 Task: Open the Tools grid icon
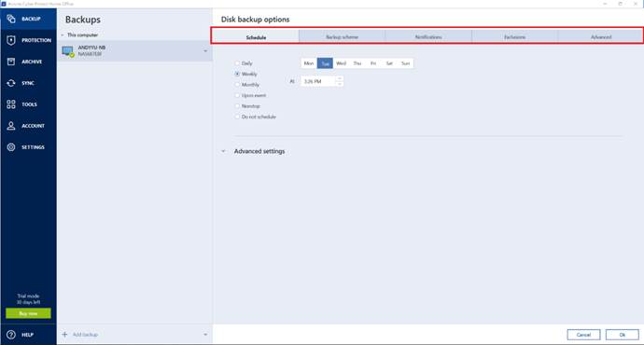pyautogui.click(x=11, y=104)
